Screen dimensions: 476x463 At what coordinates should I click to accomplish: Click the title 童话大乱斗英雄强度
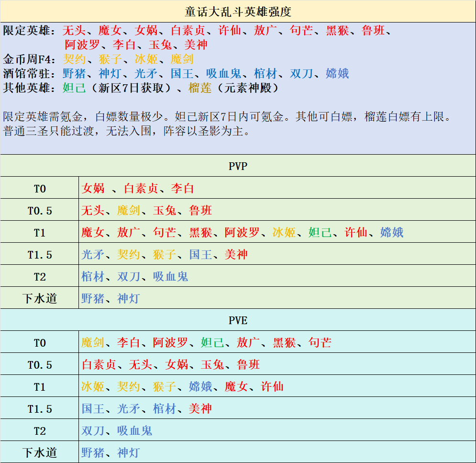click(238, 9)
